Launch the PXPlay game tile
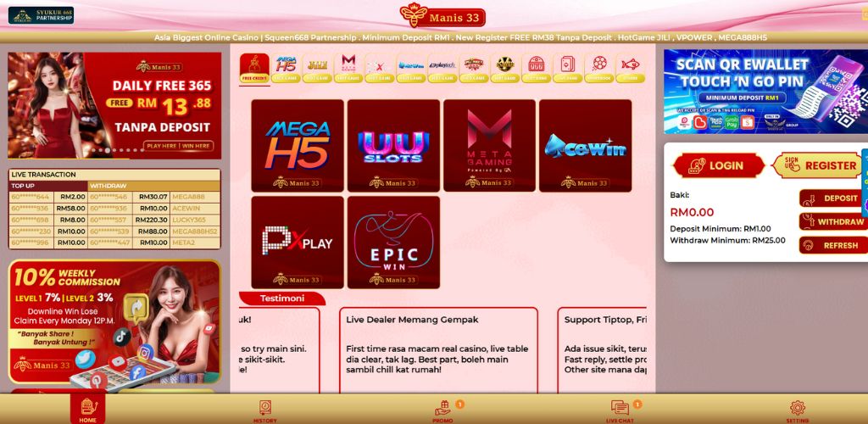Viewport: 868px width, 424px height. point(298,243)
